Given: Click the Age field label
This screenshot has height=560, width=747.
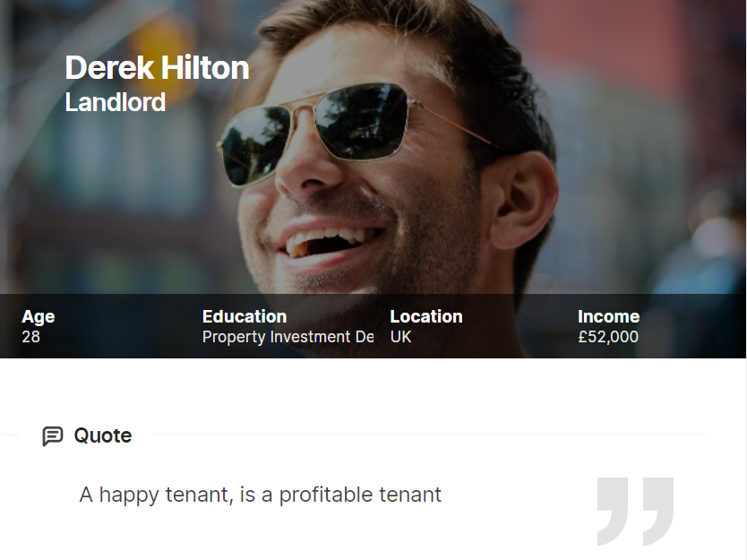Looking at the screenshot, I should tap(39, 316).
